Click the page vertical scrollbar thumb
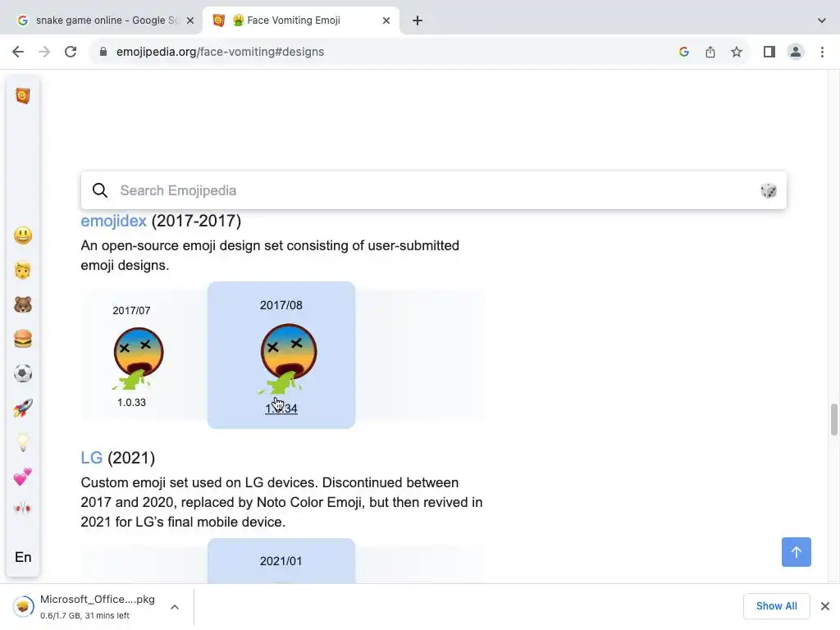 [x=834, y=420]
